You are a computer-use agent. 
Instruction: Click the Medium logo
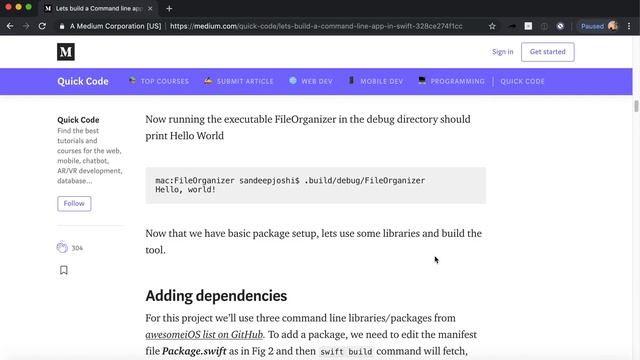(66, 52)
